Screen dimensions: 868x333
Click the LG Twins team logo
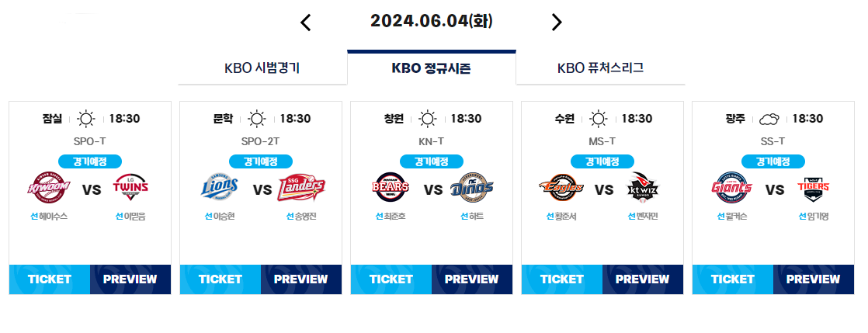(130, 188)
